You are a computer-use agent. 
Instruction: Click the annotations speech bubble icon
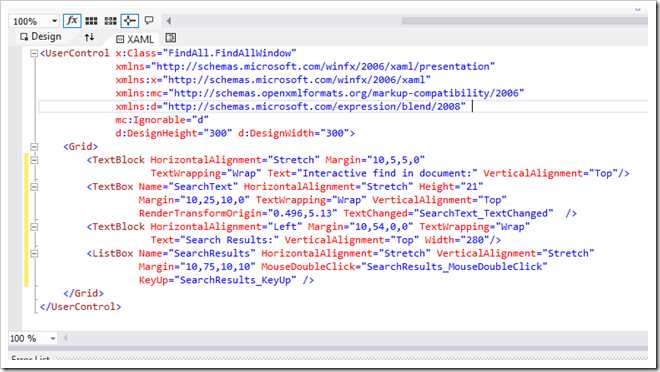(149, 20)
